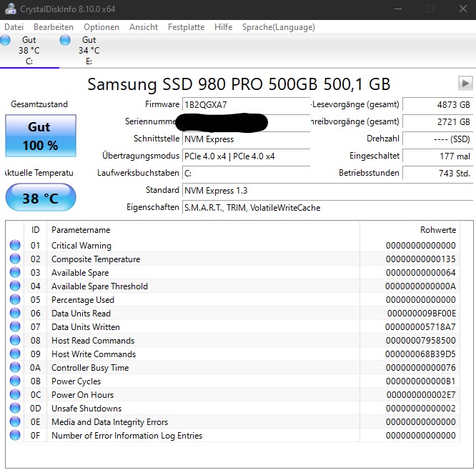Click the Gut 100 % health status button

click(40, 136)
